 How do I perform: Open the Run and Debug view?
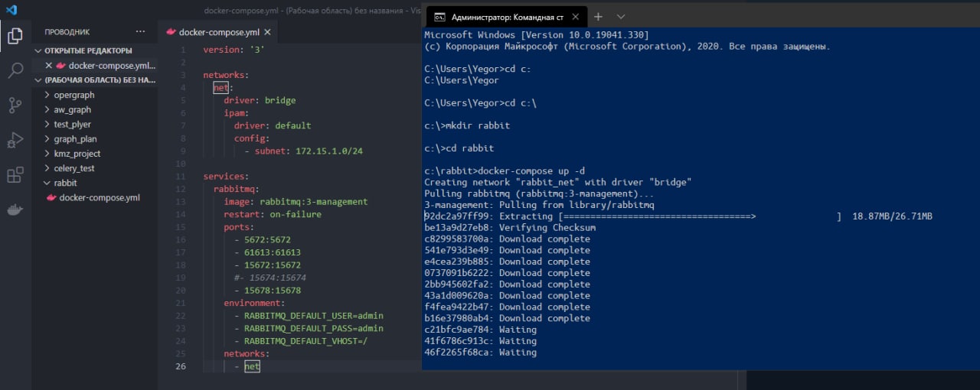[x=15, y=141]
